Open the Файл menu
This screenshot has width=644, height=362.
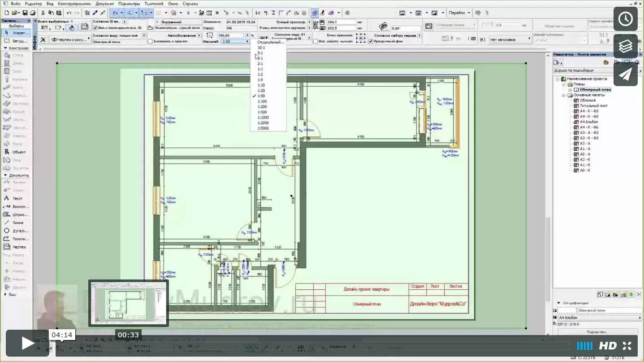coord(14,3)
